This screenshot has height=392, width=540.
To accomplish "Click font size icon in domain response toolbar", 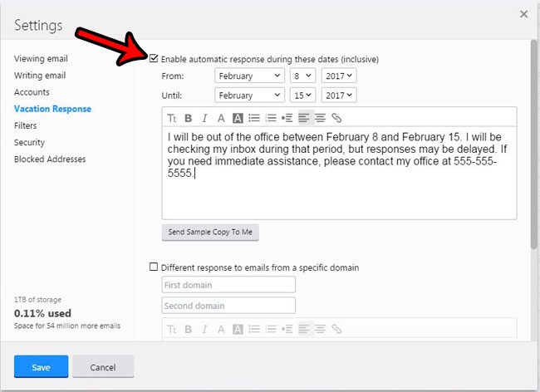I will tap(171, 330).
